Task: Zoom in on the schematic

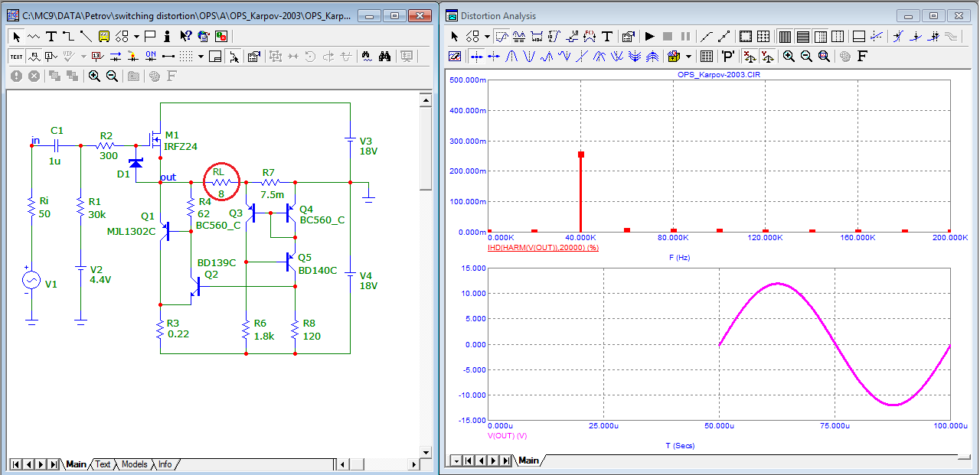Action: click(x=94, y=76)
